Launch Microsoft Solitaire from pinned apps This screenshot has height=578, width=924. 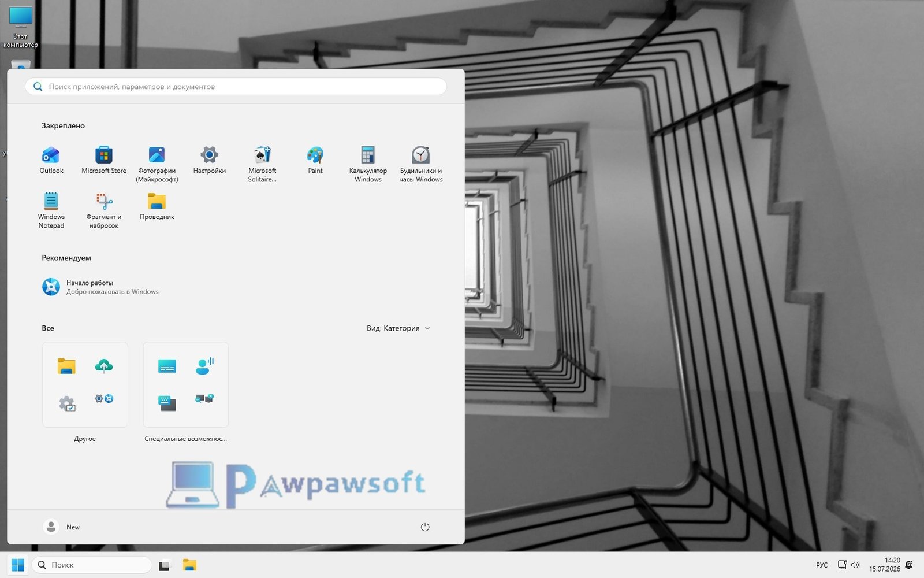tap(262, 164)
